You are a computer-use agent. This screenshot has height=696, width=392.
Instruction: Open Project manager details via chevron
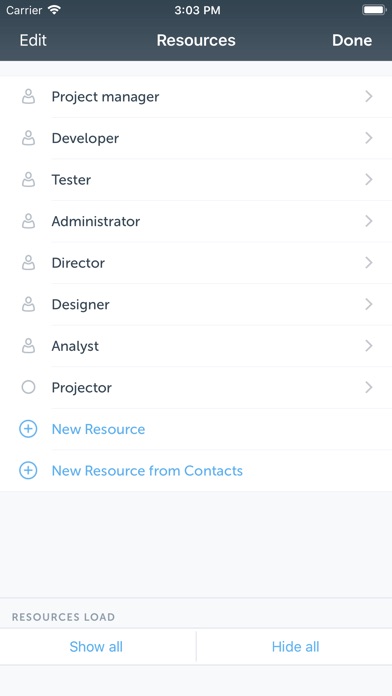tap(368, 96)
